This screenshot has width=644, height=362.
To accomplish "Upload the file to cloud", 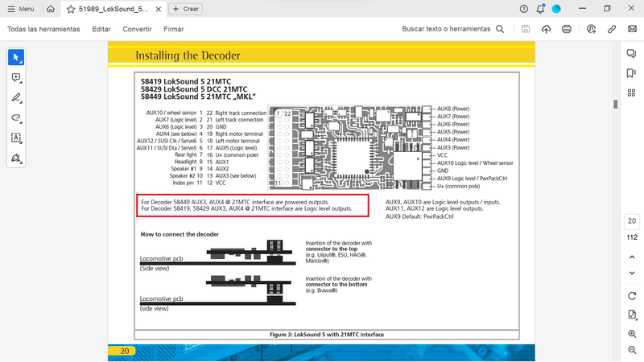I will click(x=547, y=29).
